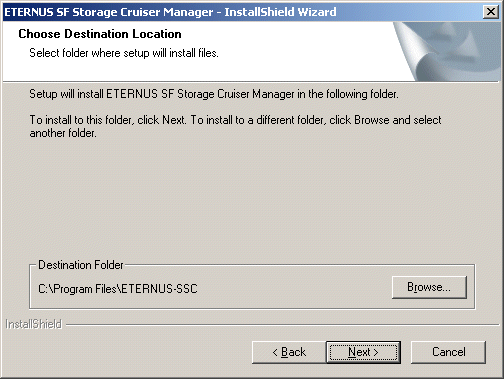The image size is (504, 379).
Task: Click the 'another folder.' text line
Action: (63, 133)
